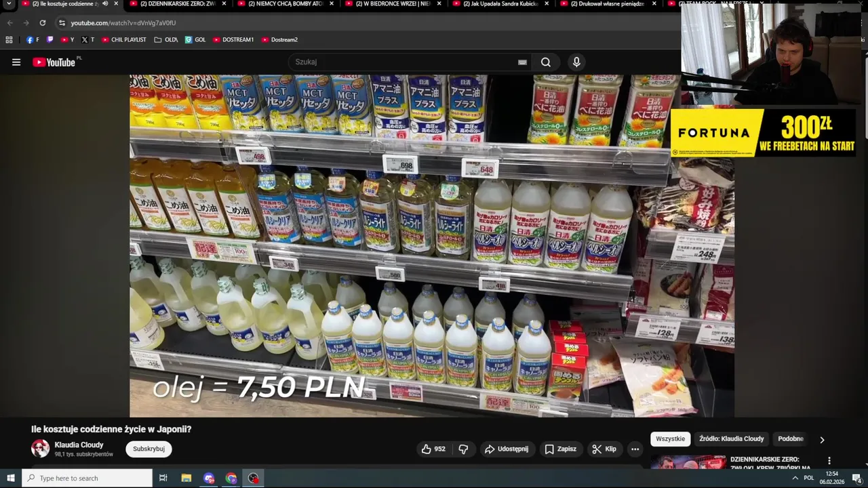
Task: Share the video via Udostępnij
Action: click(x=507, y=449)
